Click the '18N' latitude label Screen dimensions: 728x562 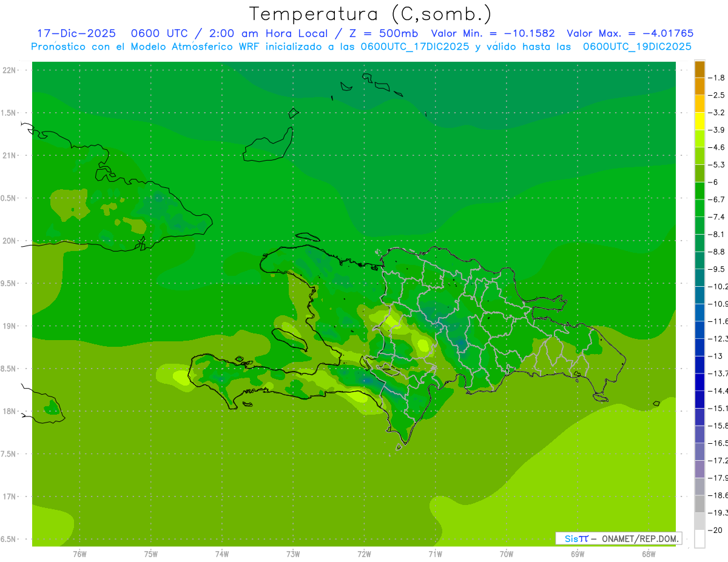pyautogui.click(x=10, y=412)
